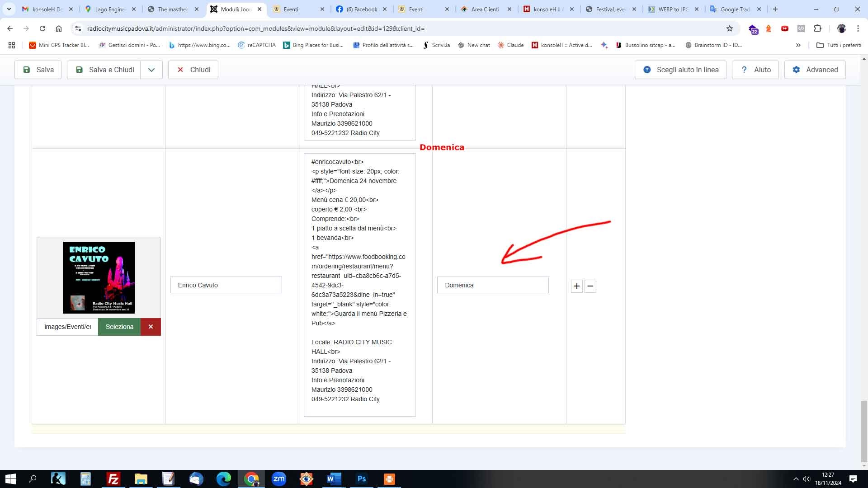Screen dimensions: 868x488
Task: Reload the page with refresh icon
Action: tap(42, 28)
